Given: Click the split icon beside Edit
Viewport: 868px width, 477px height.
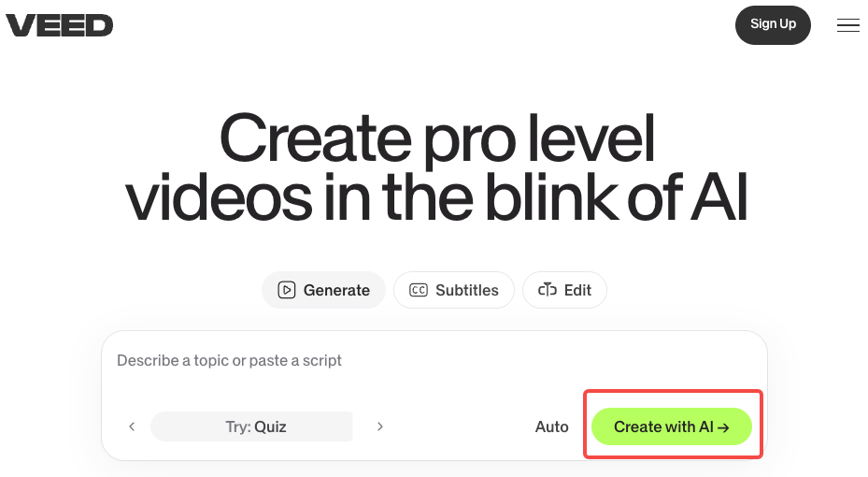Looking at the screenshot, I should (x=547, y=290).
